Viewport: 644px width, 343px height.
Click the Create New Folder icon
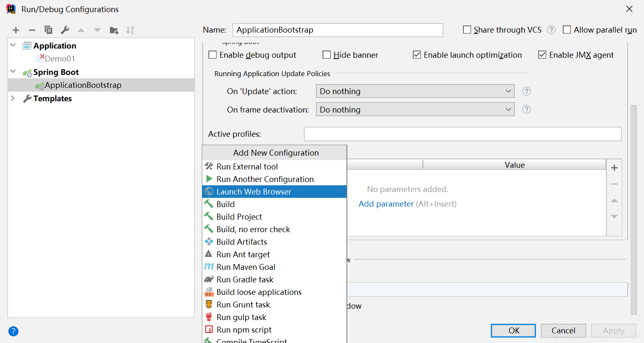click(x=114, y=30)
